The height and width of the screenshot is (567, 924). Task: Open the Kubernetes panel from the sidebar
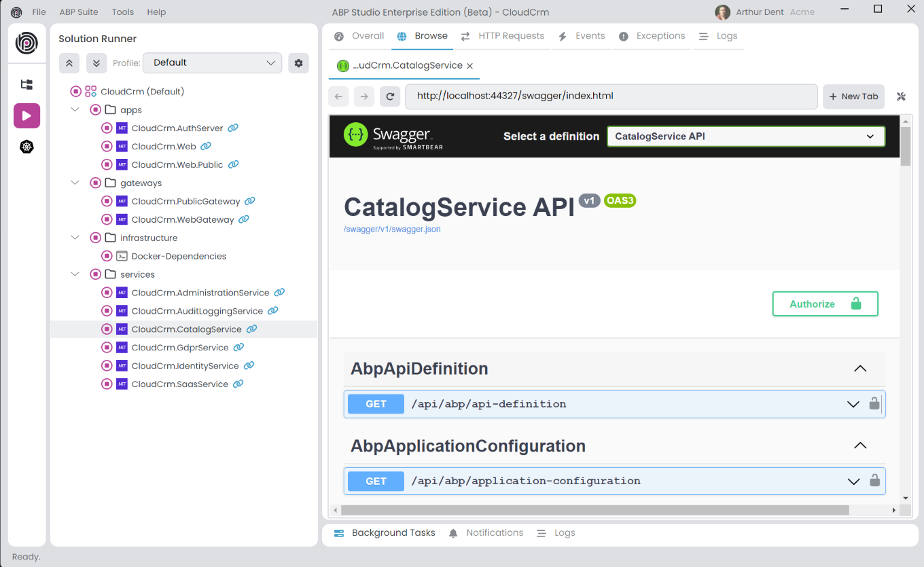[x=26, y=147]
